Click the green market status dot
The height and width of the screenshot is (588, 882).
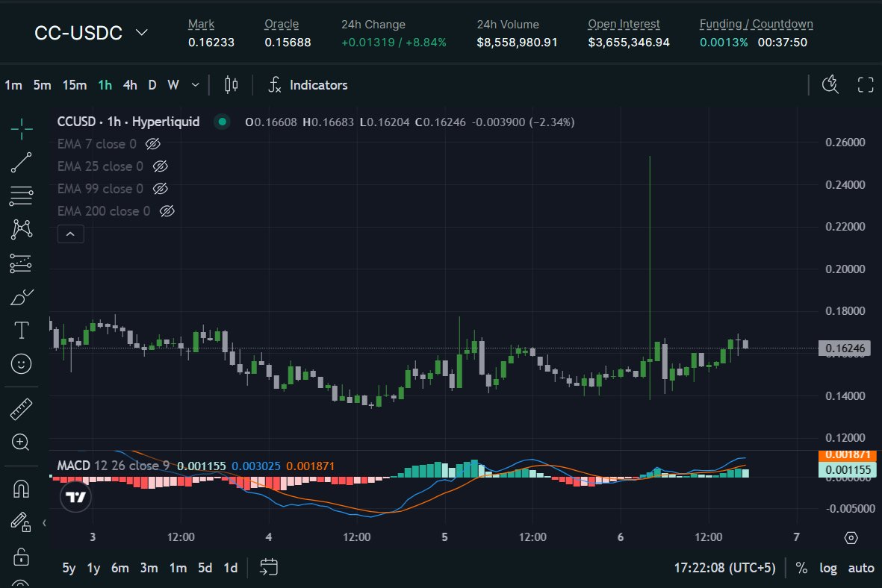click(223, 122)
